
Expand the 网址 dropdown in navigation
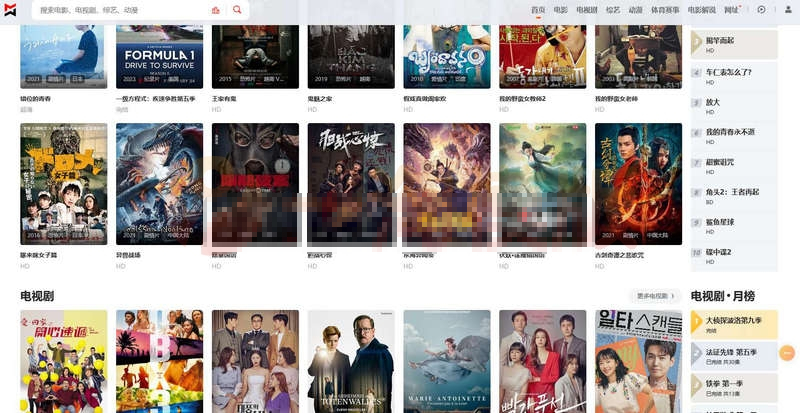click(732, 10)
